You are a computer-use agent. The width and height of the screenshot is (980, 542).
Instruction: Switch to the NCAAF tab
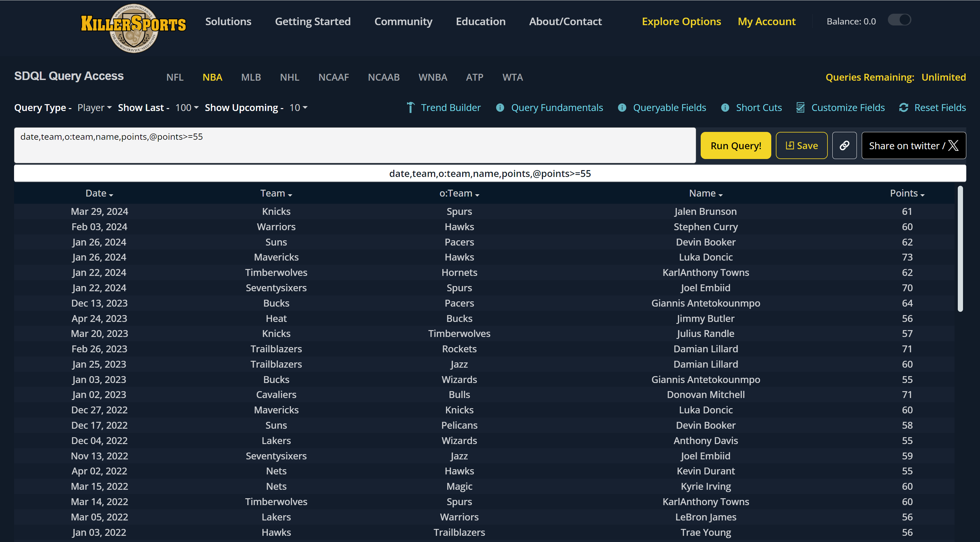334,77
